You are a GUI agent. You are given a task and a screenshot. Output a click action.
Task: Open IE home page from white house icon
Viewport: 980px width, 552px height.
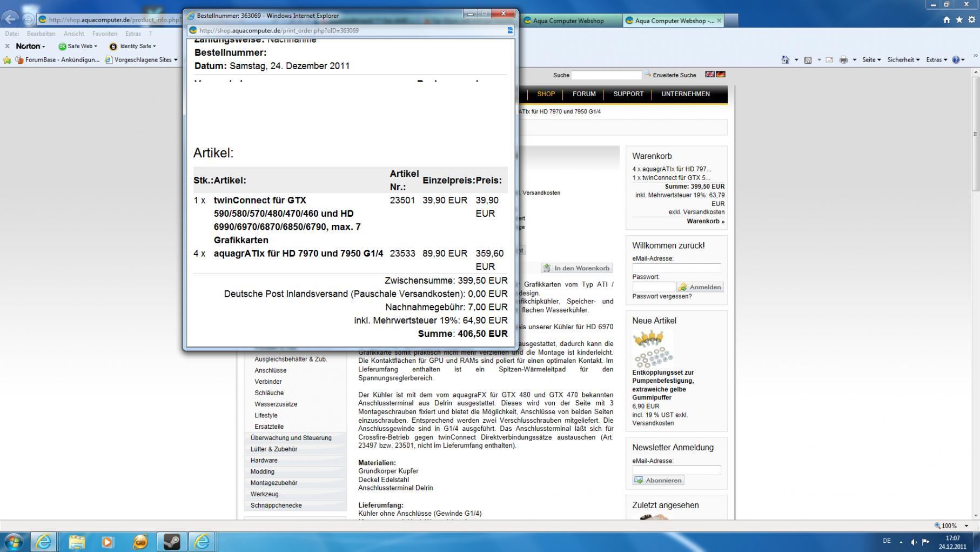point(947,20)
